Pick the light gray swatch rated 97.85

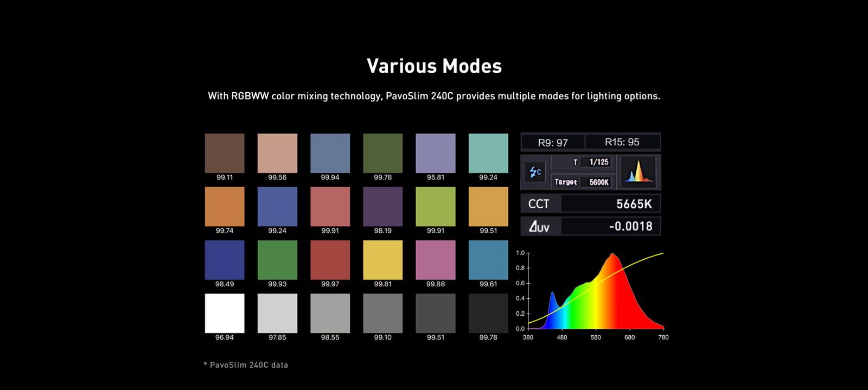(x=277, y=314)
